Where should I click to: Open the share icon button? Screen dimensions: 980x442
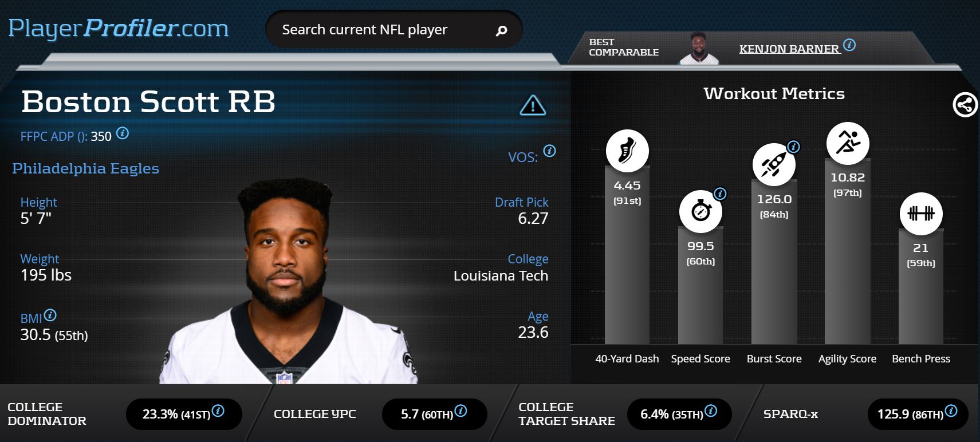coord(965,105)
